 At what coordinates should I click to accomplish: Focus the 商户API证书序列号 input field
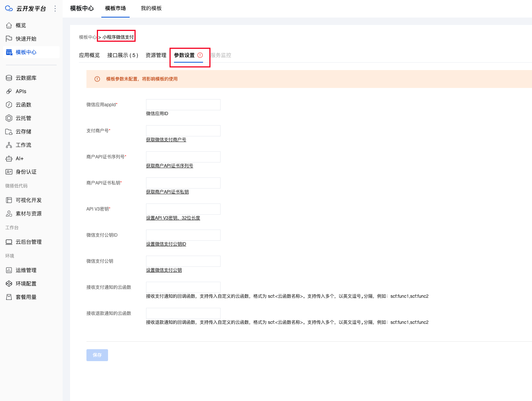coord(183,157)
